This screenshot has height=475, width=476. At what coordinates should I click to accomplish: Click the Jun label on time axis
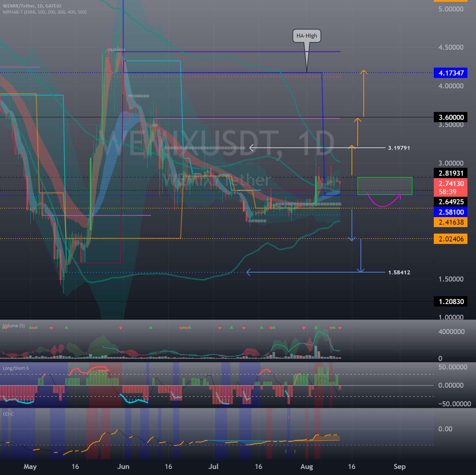pos(123,466)
